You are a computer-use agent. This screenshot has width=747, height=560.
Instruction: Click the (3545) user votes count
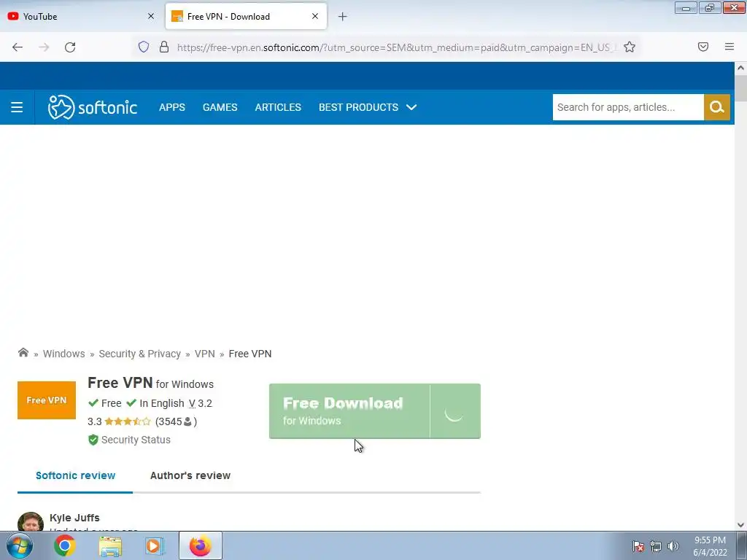[176, 421]
